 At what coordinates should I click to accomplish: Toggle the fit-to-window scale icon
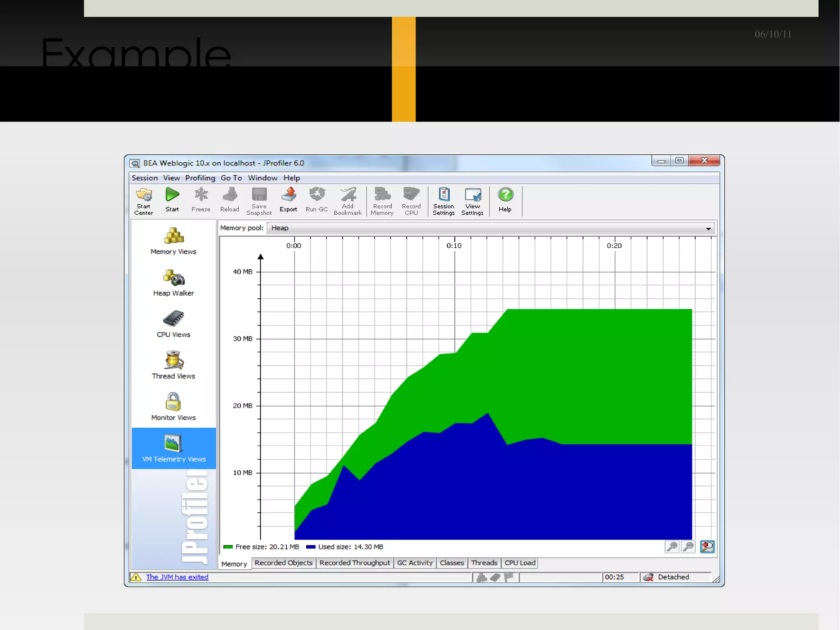pyautogui.click(x=707, y=547)
